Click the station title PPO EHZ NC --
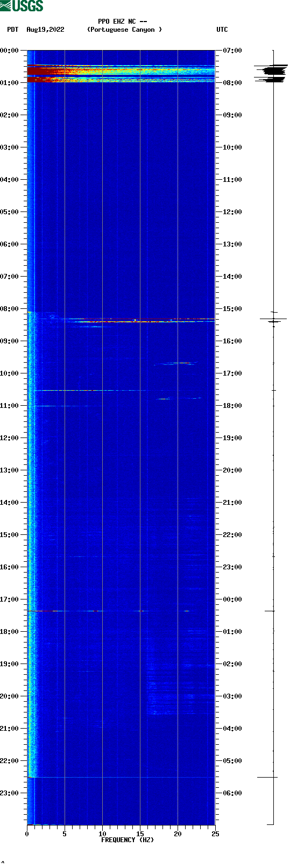The width and height of the screenshot is (297, 868). pyautogui.click(x=123, y=22)
